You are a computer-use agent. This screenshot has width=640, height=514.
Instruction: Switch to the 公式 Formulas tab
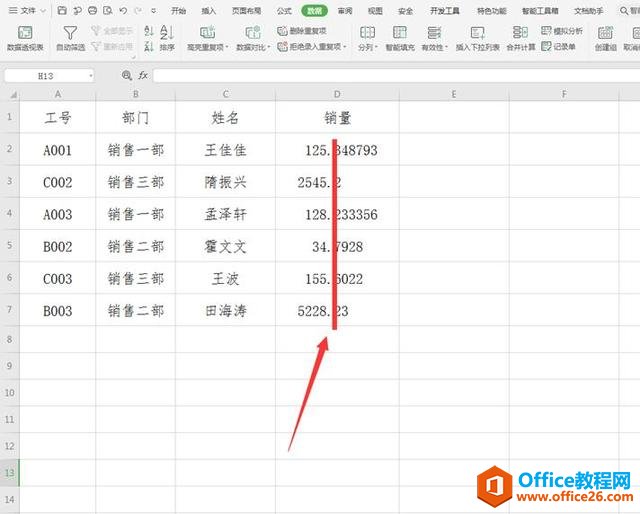284,11
